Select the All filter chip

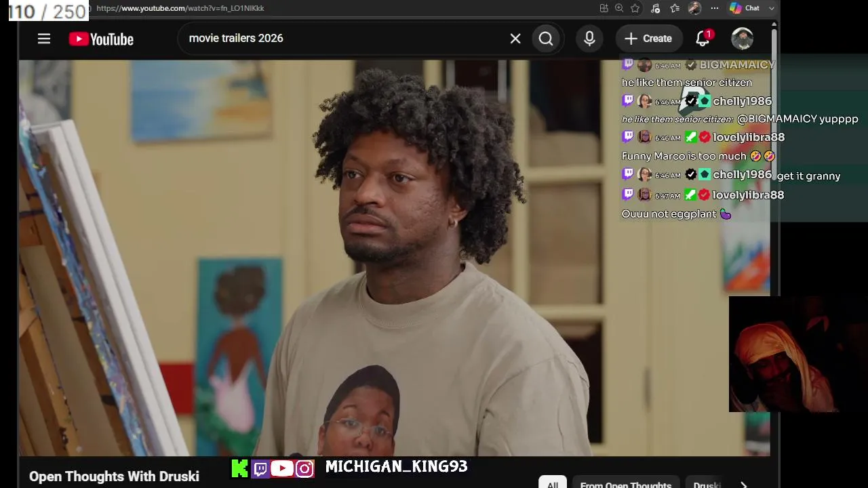pyautogui.click(x=553, y=483)
